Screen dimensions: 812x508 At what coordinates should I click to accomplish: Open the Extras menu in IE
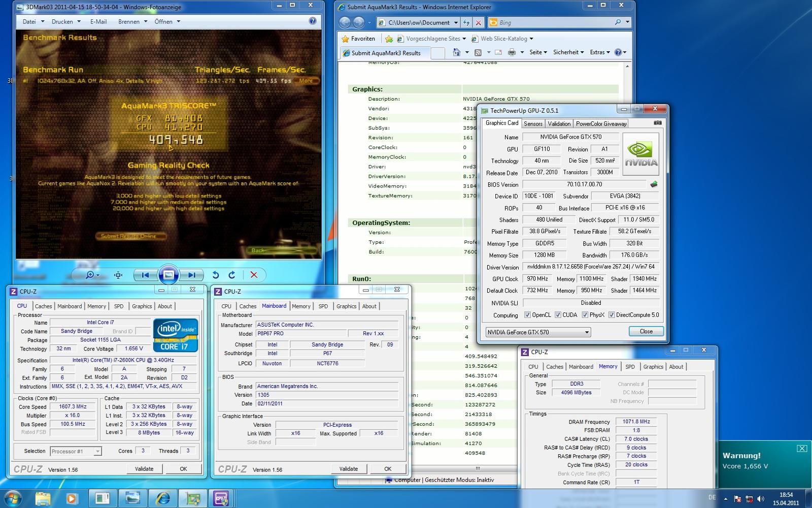click(x=600, y=52)
